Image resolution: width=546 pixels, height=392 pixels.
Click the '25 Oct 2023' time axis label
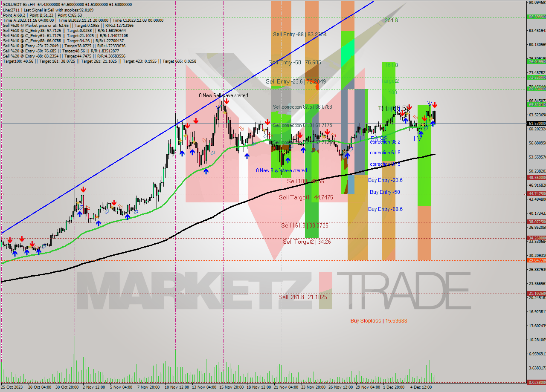[x=12, y=387]
